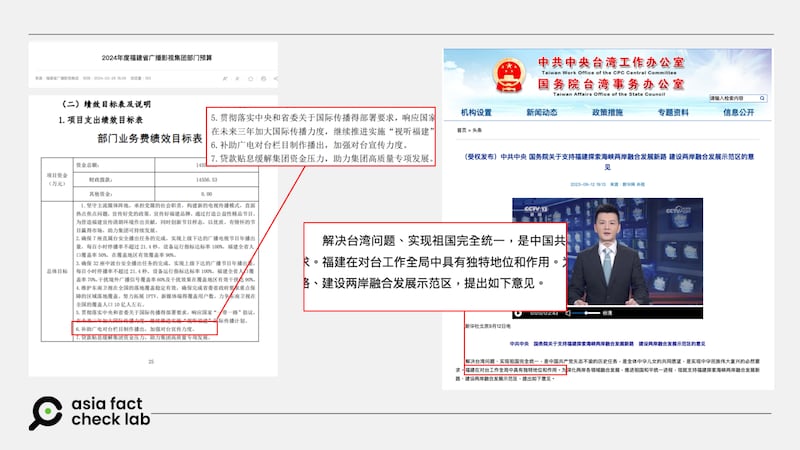Open the 信息公开 menu item
This screenshot has width=800, height=450.
[x=739, y=112]
